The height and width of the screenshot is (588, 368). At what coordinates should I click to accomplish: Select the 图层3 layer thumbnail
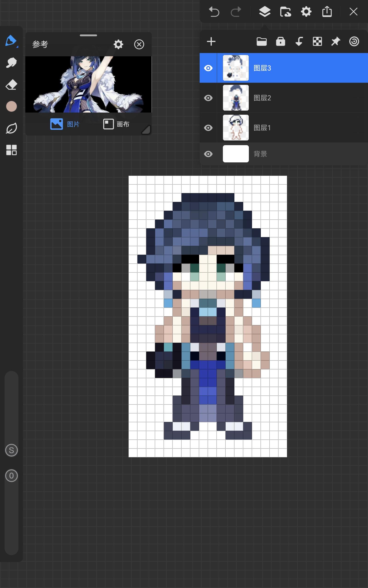pyautogui.click(x=236, y=68)
